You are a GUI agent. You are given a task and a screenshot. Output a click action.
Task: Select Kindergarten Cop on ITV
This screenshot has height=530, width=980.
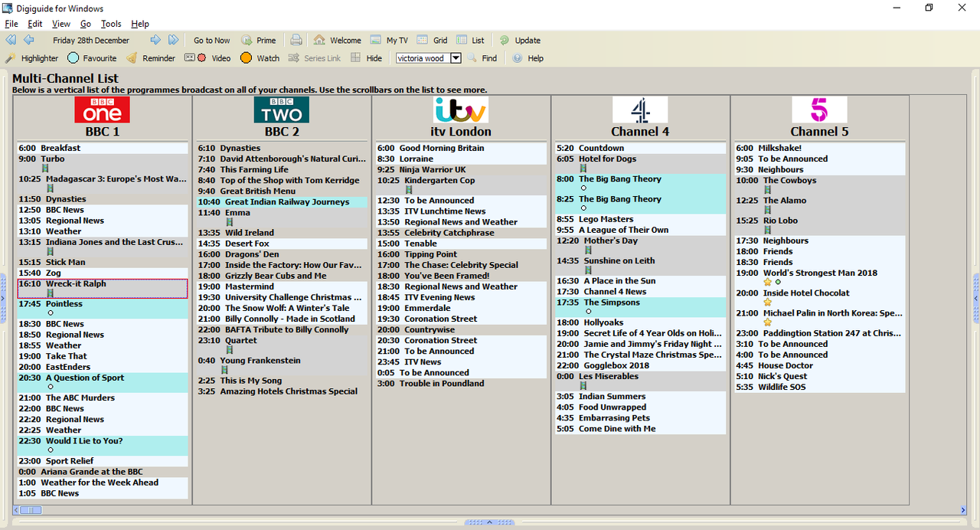click(x=461, y=185)
